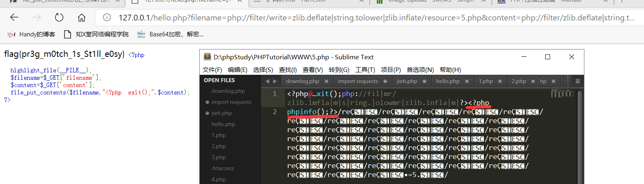Select 3.php in open files sidebar

pyautogui.click(x=218, y=157)
